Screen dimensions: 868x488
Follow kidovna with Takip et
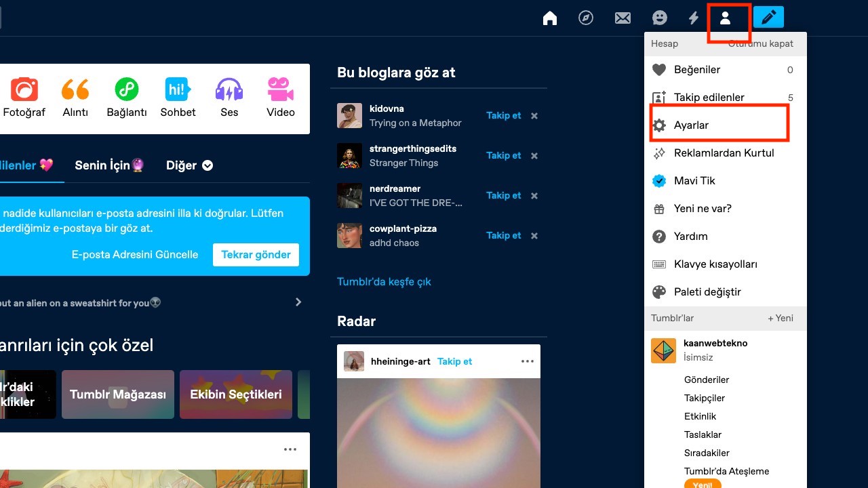point(504,116)
